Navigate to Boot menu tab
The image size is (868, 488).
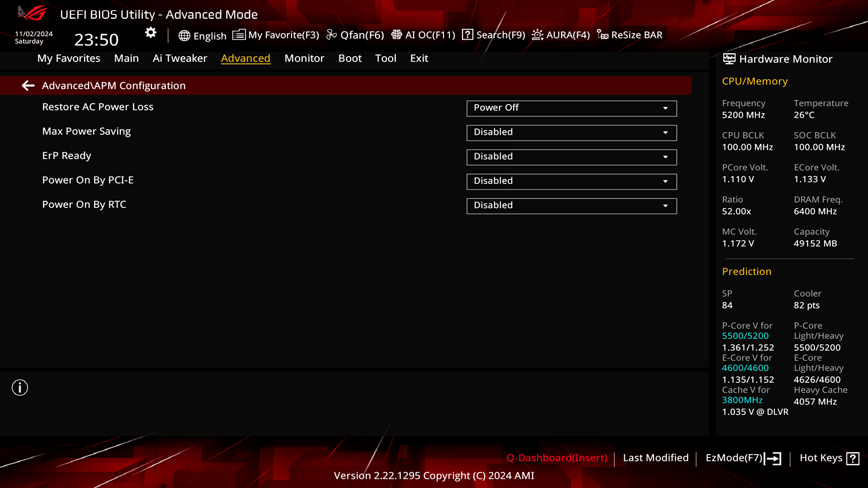[x=350, y=58]
